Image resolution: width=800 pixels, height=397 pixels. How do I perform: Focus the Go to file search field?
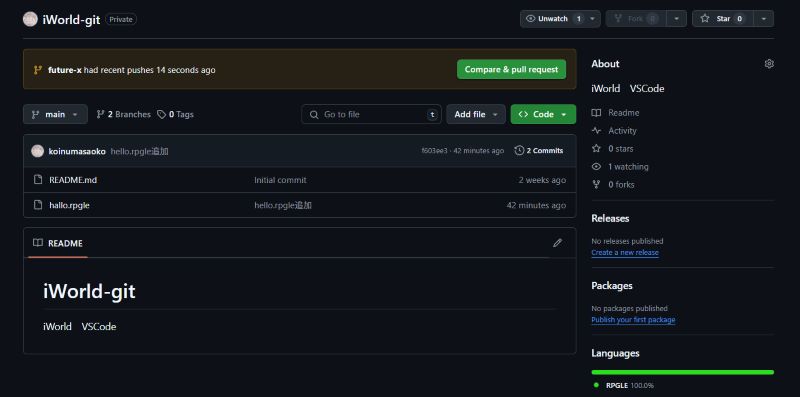(371, 114)
